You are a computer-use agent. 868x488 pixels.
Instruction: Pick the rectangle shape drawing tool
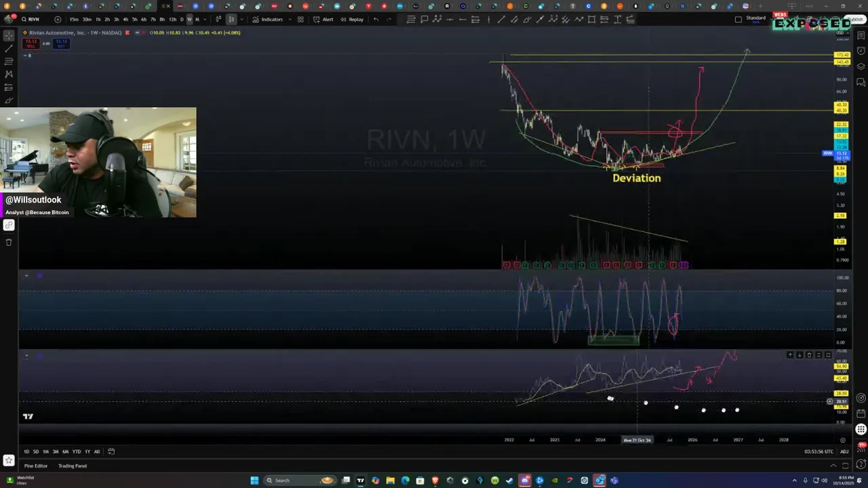[591, 20]
